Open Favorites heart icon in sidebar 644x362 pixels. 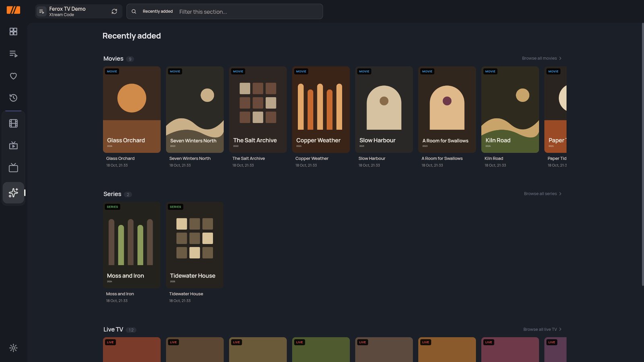(13, 76)
